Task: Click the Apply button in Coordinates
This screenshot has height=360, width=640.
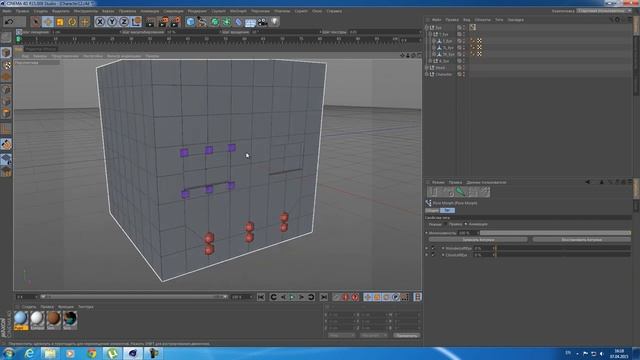Action: click(x=406, y=336)
